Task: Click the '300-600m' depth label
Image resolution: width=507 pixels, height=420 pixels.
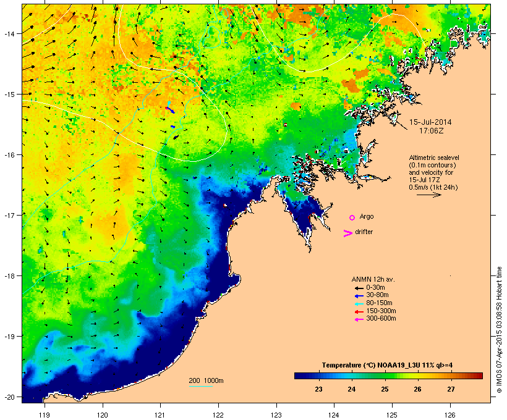Action: 381,319
